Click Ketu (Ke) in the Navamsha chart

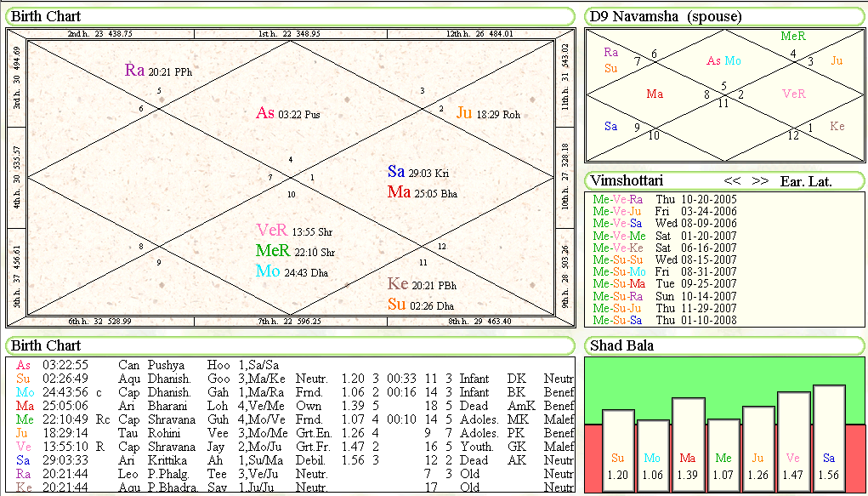tap(837, 127)
